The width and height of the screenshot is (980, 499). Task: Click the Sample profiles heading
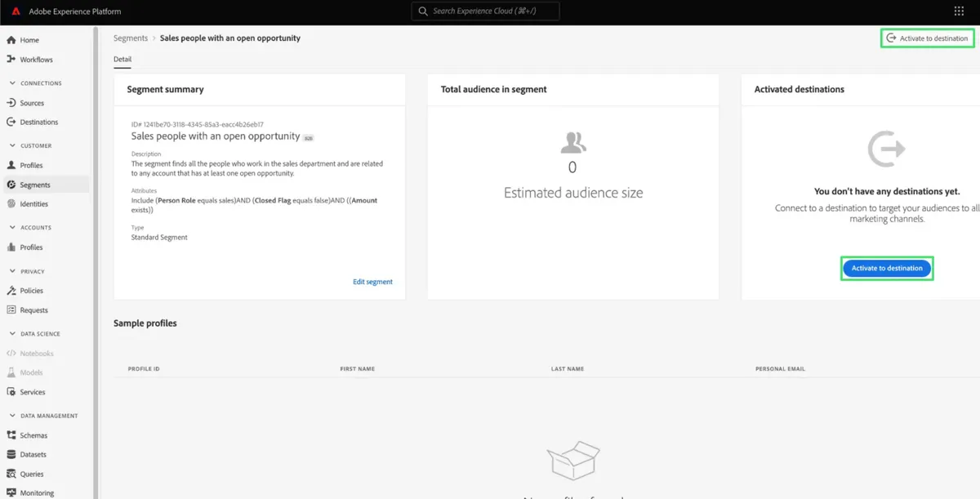click(145, 323)
